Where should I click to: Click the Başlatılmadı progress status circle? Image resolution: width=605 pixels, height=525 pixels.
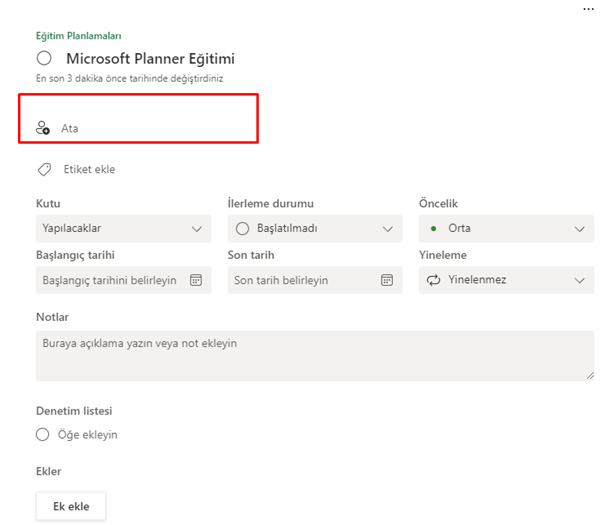click(242, 228)
